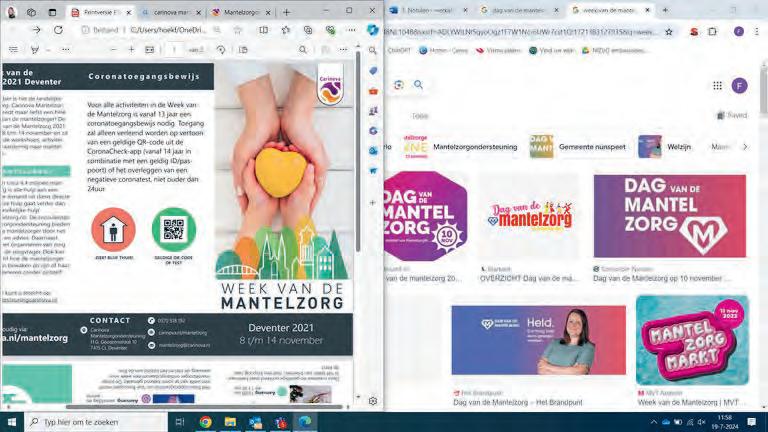Open Windows Start menu

12,422
